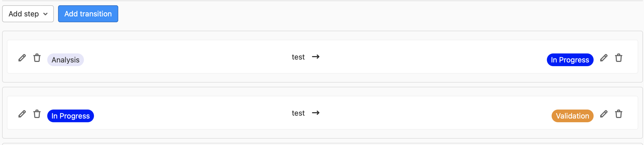This screenshot has width=644, height=145.
Task: Click pencil icon beside the Analysis badge
Action: tap(22, 58)
